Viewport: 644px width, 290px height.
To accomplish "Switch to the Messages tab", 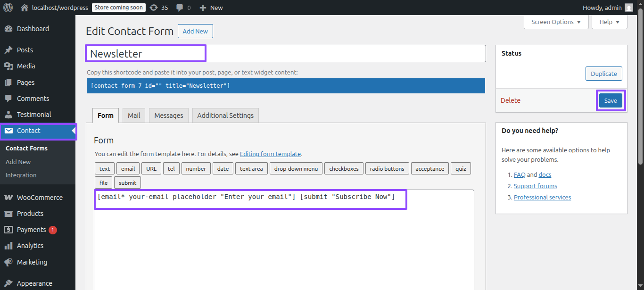I will [169, 116].
